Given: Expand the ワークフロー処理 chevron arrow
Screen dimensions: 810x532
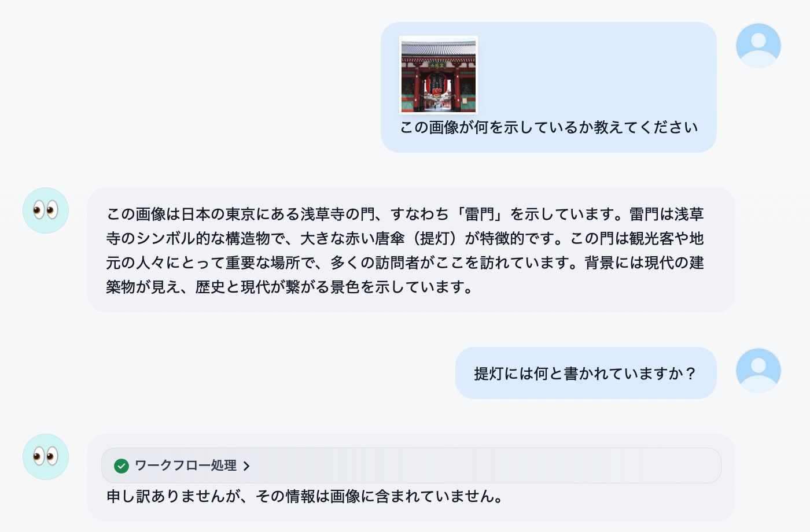Looking at the screenshot, I should coord(246,466).
